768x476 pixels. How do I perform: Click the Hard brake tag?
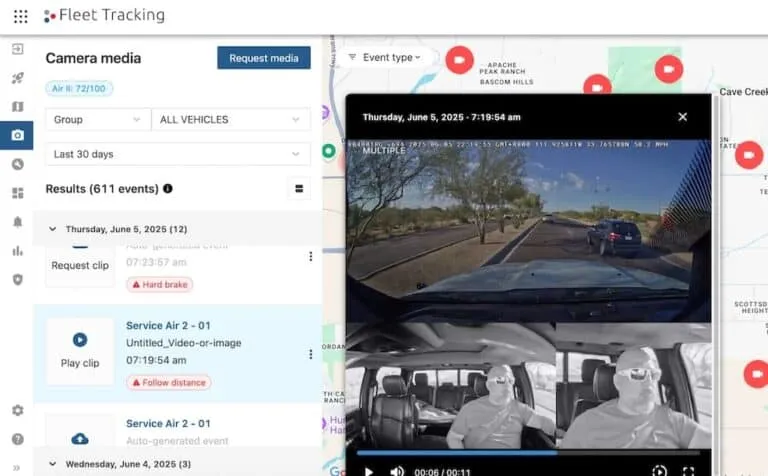click(160, 285)
